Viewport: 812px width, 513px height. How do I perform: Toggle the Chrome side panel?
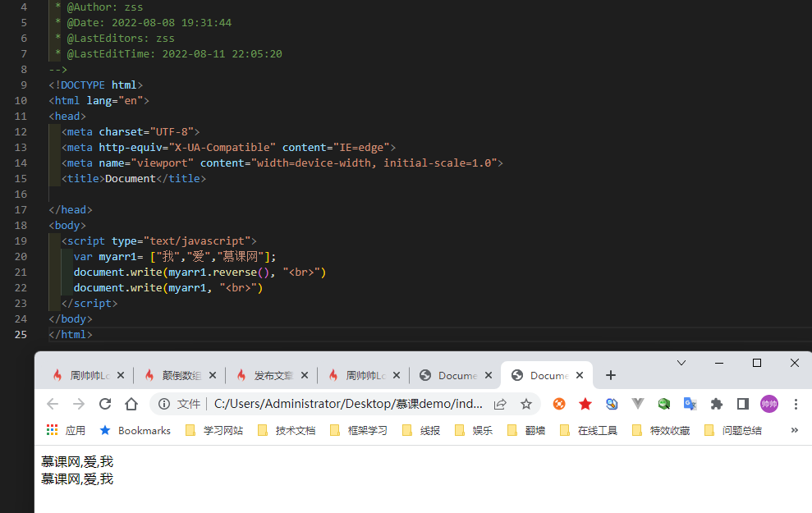coord(742,404)
